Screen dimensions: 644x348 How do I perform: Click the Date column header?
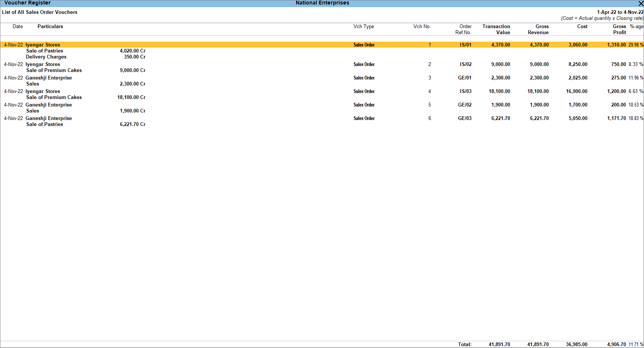click(x=18, y=27)
